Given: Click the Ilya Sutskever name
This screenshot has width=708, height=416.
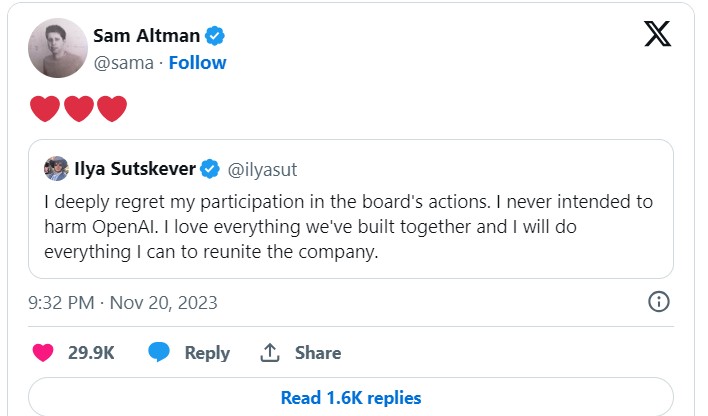Looking at the screenshot, I should pos(135,169).
